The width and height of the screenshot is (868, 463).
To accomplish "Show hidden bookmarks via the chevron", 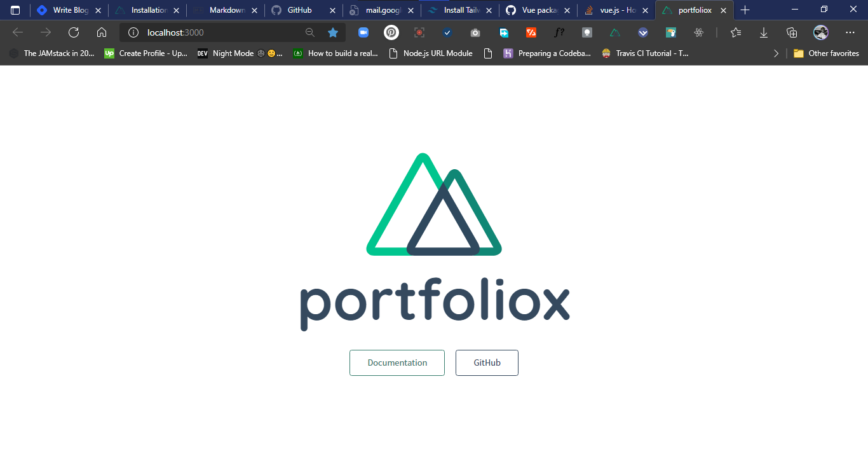I will click(x=776, y=53).
